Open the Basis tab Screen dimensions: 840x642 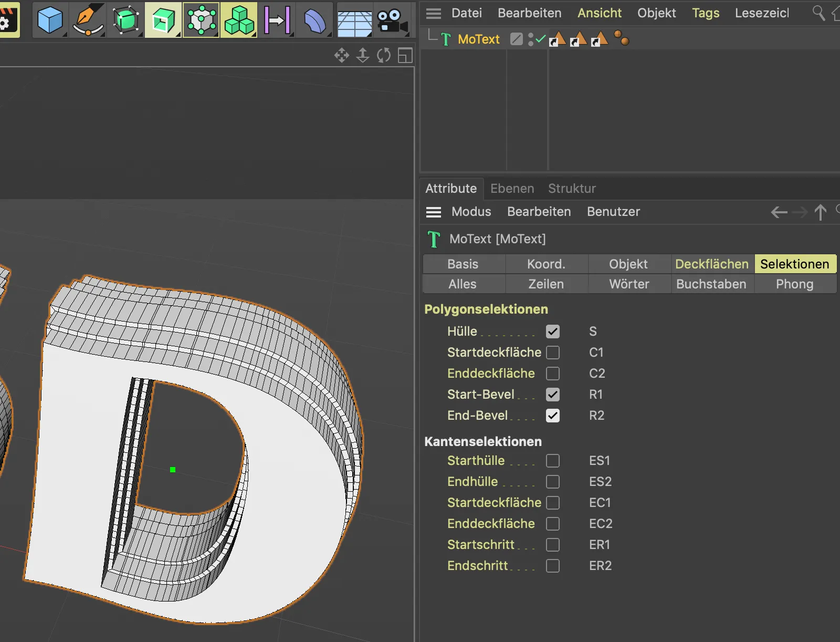(x=463, y=264)
